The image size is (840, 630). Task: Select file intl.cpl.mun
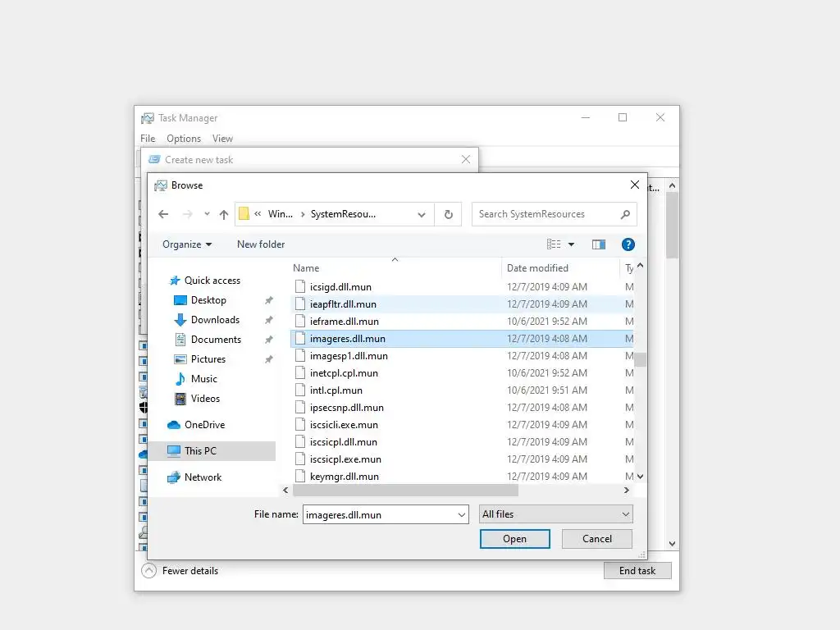[463, 390]
